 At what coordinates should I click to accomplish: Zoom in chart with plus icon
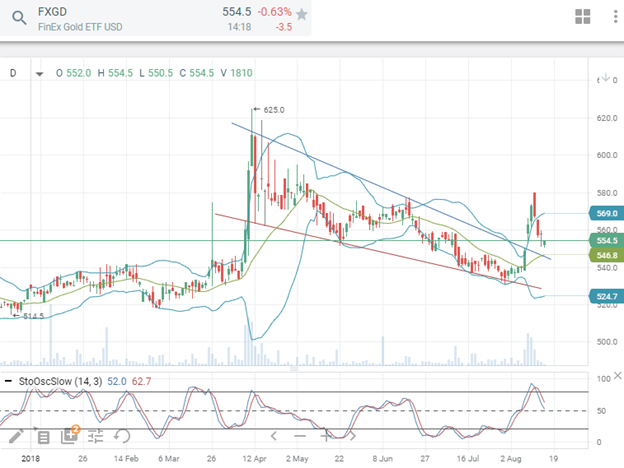(326, 436)
